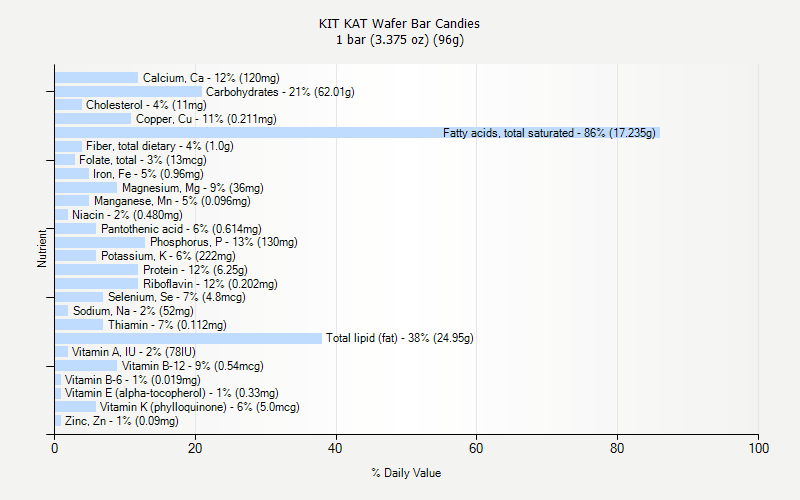
Task: Click the blue bar left of Carbohydrates label
Action: [129, 91]
